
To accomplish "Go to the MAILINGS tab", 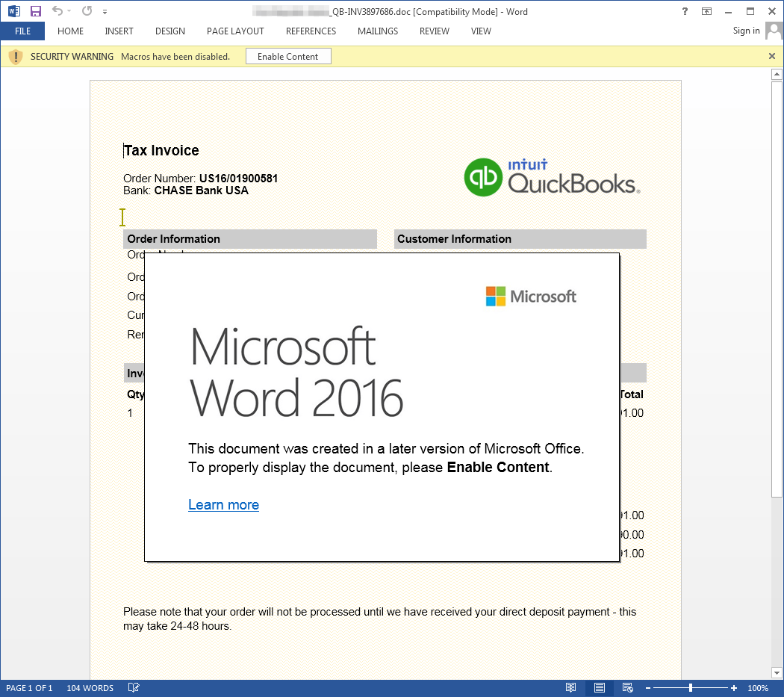I will 378,31.
